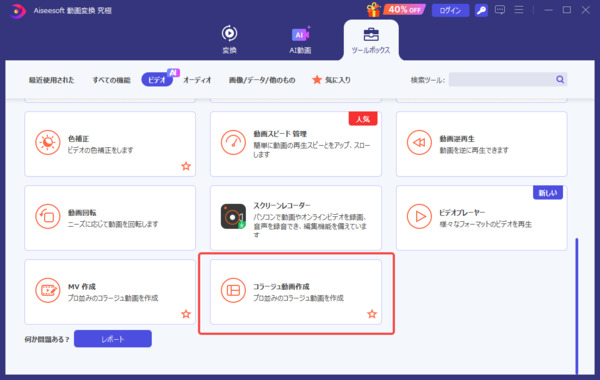Open the MV 作成 icon
Image resolution: width=600 pixels, height=380 pixels.
[48, 290]
